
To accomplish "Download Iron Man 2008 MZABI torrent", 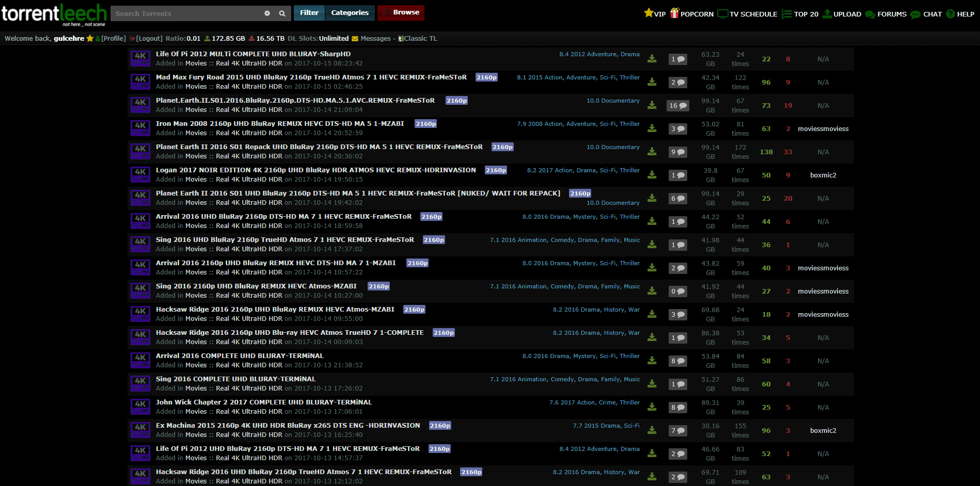I will point(652,128).
